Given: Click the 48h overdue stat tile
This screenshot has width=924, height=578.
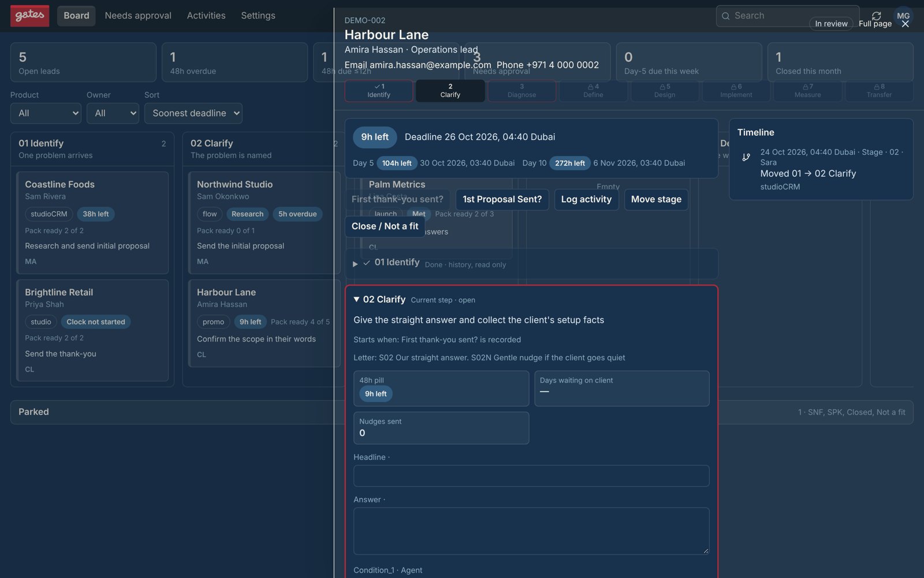Looking at the screenshot, I should 234,62.
